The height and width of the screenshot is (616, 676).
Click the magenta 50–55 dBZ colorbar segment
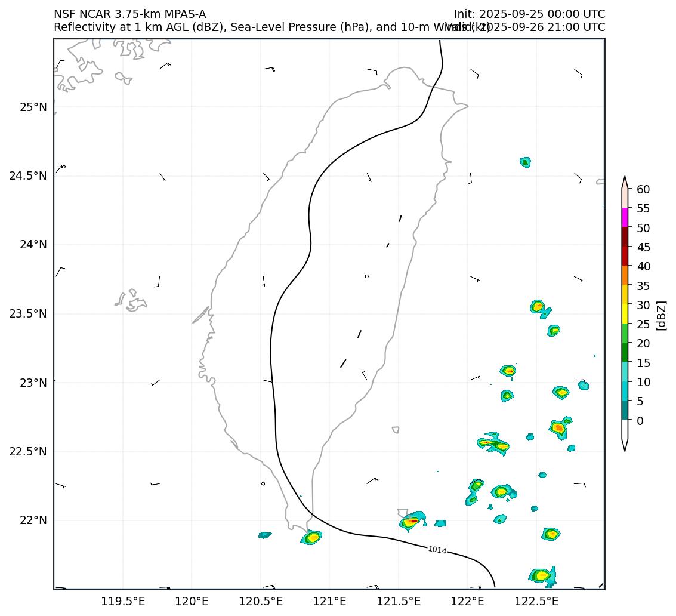[625, 217]
